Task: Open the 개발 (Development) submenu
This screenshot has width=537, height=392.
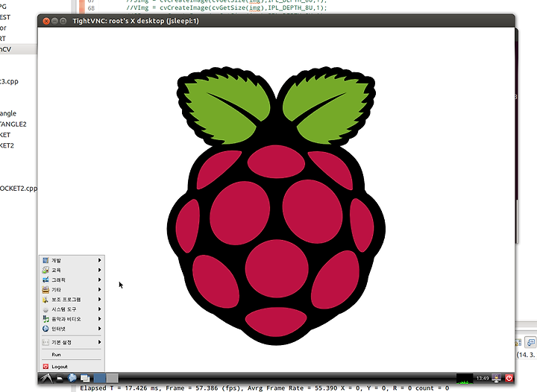Action: tap(72, 260)
